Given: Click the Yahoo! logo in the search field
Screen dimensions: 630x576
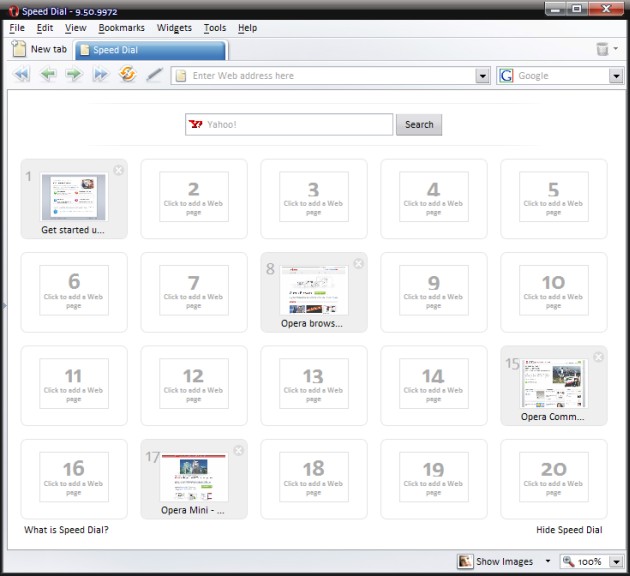Looking at the screenshot, I should (196, 125).
